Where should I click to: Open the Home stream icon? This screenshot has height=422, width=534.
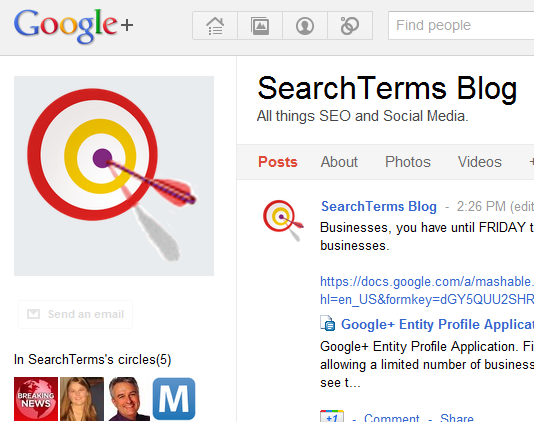215,26
